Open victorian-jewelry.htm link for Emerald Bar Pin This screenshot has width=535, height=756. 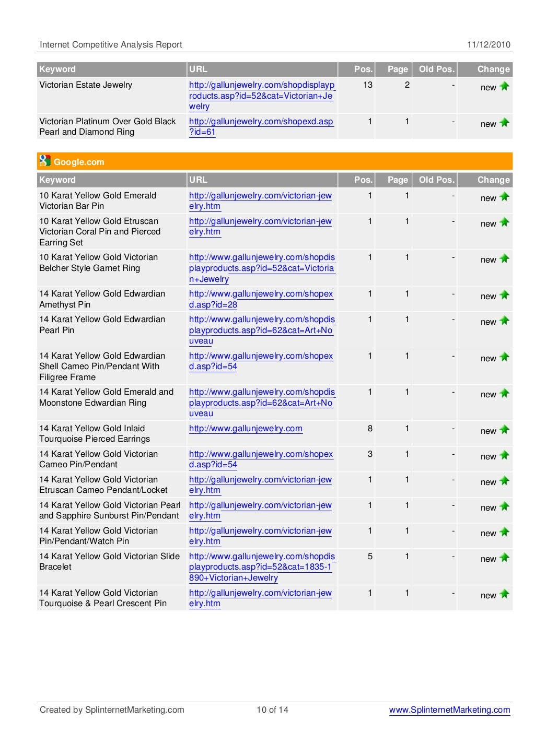[260, 200]
